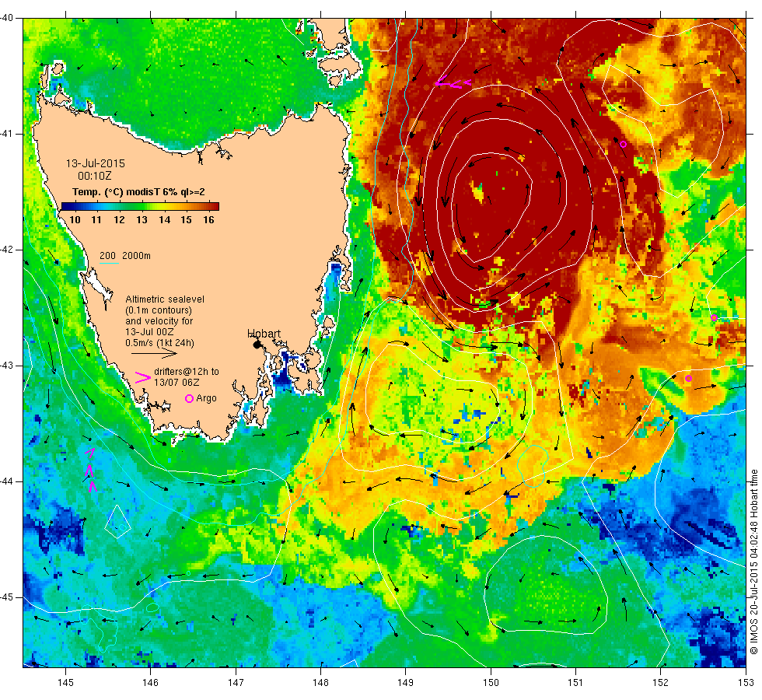Click the Argo float circle near 153°E, 42.6°S
The image size is (762, 700).
pyautogui.click(x=714, y=318)
